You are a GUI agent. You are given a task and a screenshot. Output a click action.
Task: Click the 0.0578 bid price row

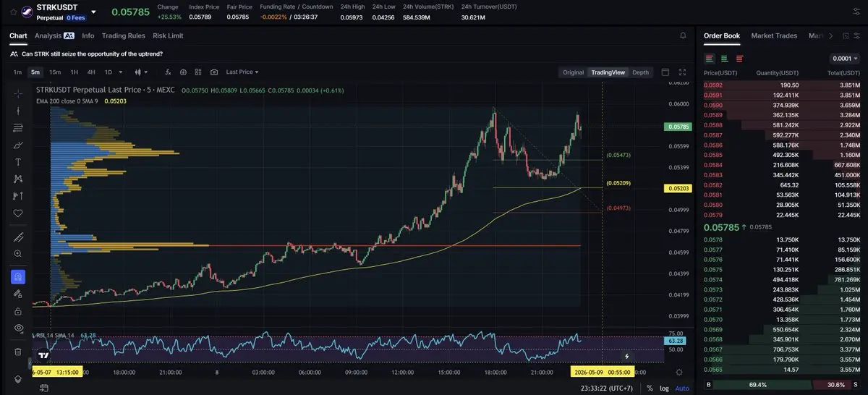(782, 239)
